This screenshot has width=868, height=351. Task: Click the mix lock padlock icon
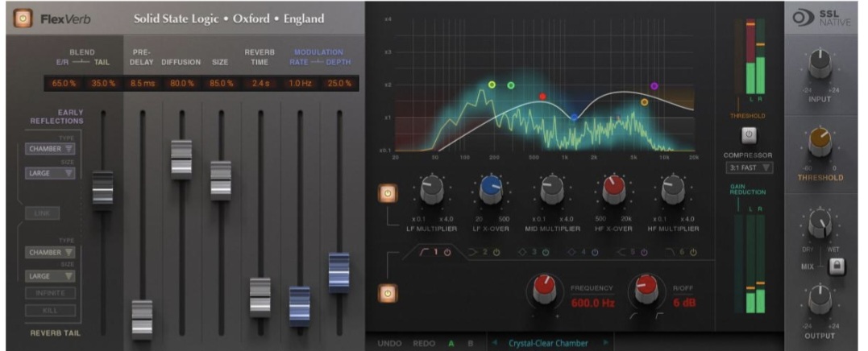(x=837, y=267)
